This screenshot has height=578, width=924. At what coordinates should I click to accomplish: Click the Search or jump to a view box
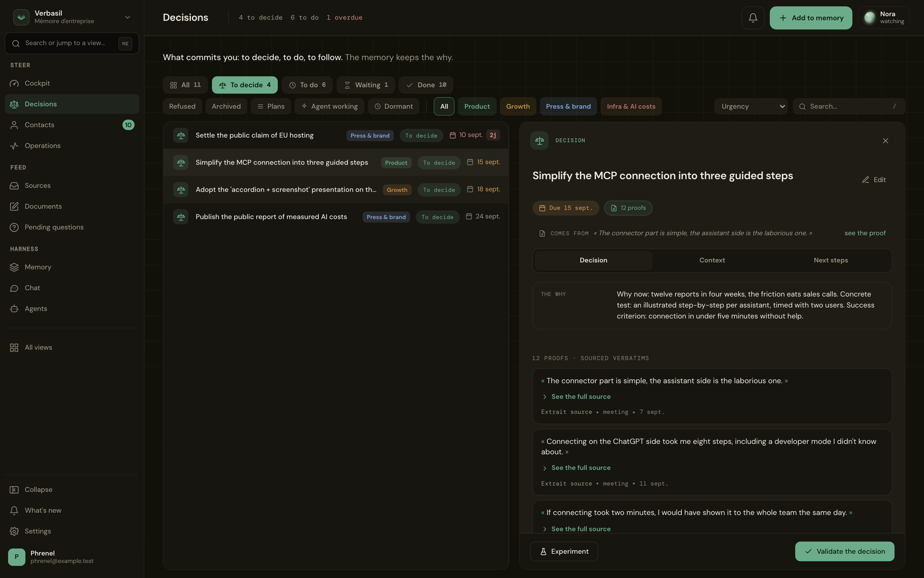[71, 43]
